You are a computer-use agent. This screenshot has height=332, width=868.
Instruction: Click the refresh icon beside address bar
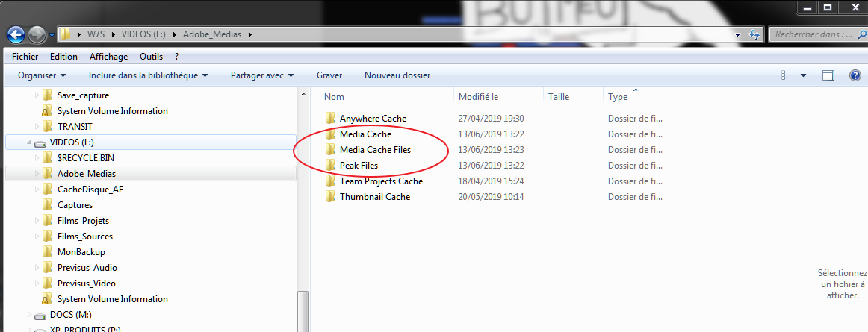(x=754, y=34)
